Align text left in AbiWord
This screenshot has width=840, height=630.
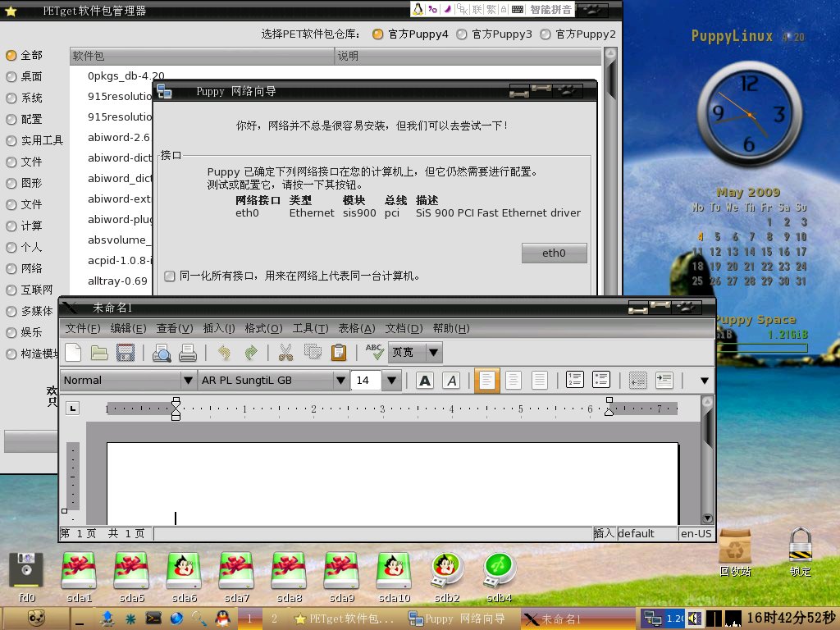coord(487,381)
